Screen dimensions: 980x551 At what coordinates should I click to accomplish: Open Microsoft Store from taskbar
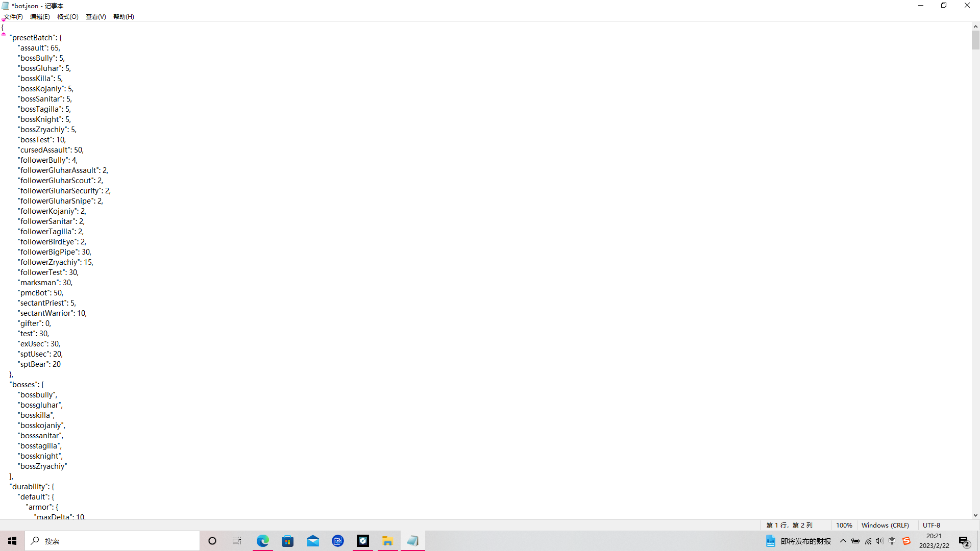coord(288,541)
